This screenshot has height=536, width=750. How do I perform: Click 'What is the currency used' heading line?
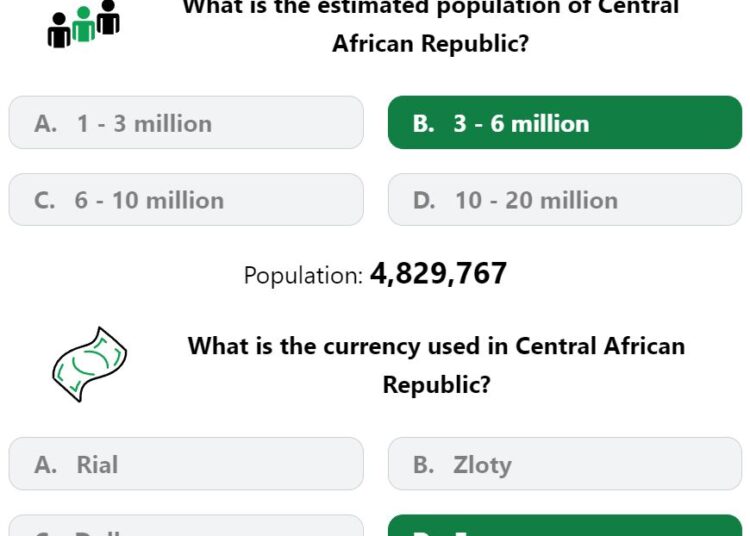click(436, 346)
